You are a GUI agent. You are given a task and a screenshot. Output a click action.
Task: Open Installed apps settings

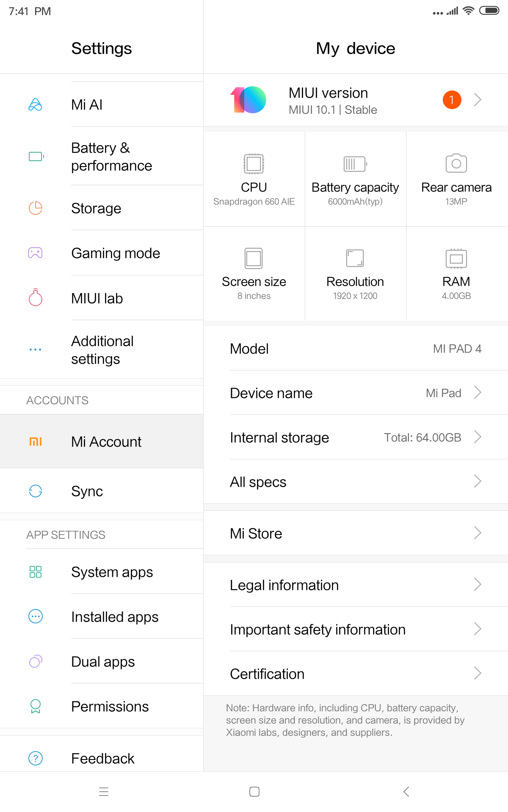click(115, 617)
